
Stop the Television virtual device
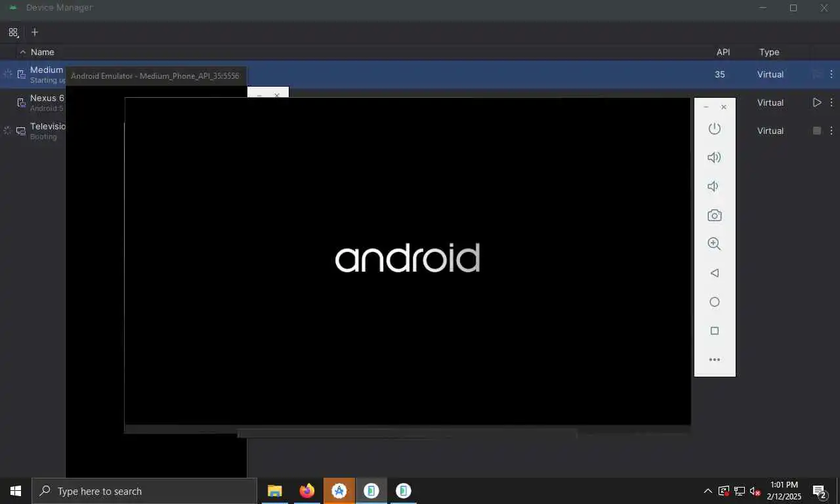pyautogui.click(x=817, y=131)
